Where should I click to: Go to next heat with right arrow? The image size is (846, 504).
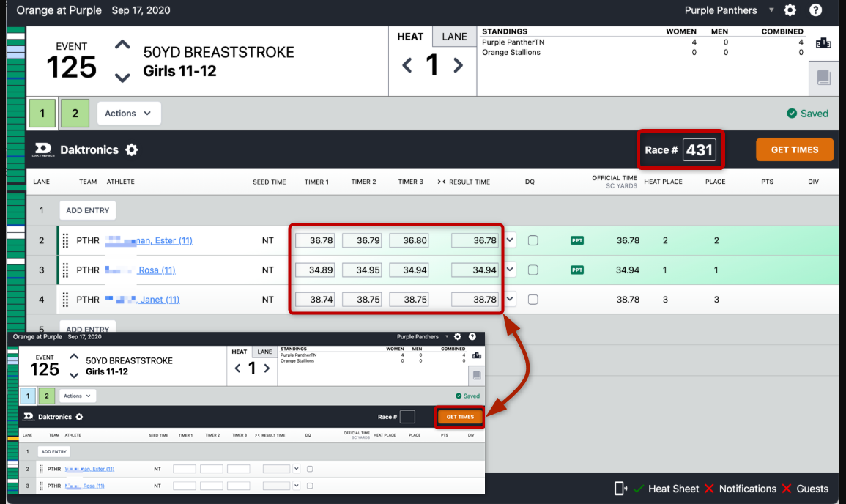(x=459, y=65)
